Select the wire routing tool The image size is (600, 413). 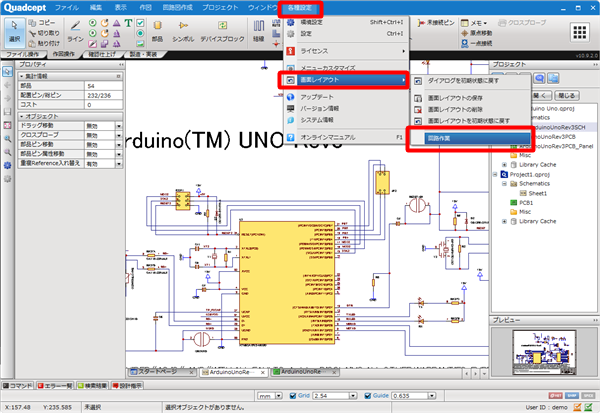pyautogui.click(x=259, y=32)
